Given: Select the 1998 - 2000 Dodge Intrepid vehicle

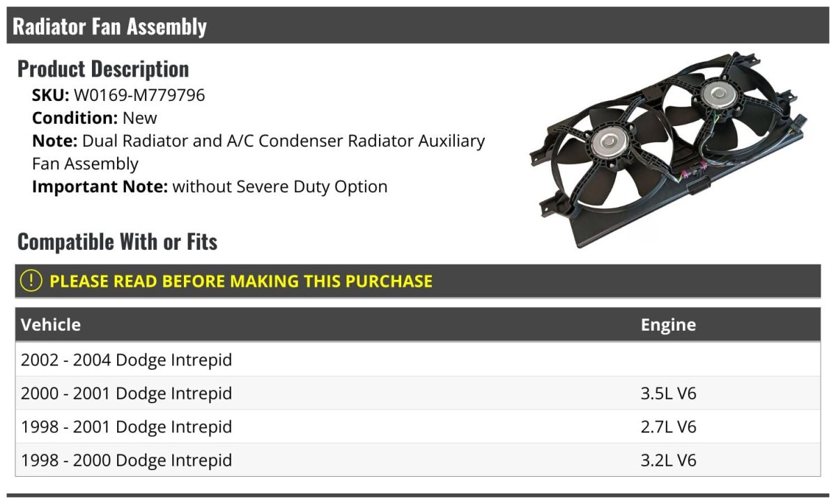Looking at the screenshot, I should [126, 460].
